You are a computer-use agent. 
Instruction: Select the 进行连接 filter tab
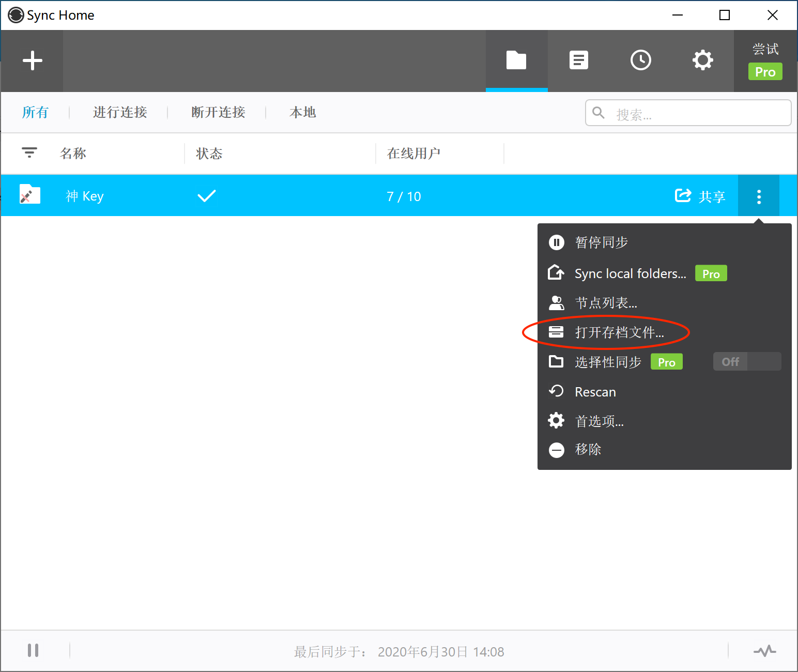(x=120, y=112)
